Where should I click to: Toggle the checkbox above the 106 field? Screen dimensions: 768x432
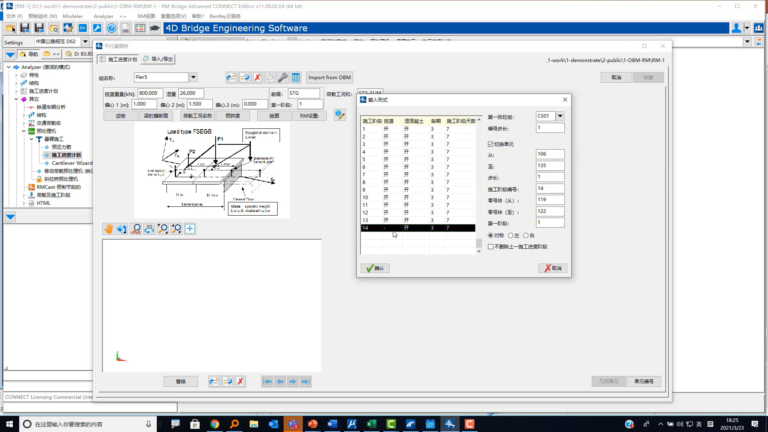coord(491,144)
